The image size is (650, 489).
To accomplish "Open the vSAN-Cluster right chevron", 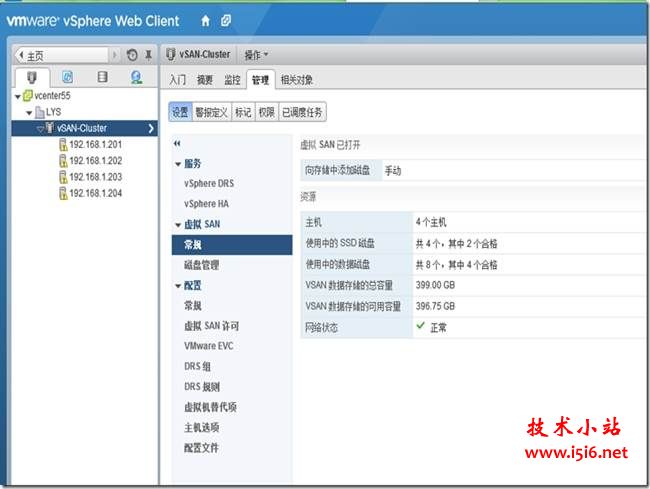I will tap(151, 128).
